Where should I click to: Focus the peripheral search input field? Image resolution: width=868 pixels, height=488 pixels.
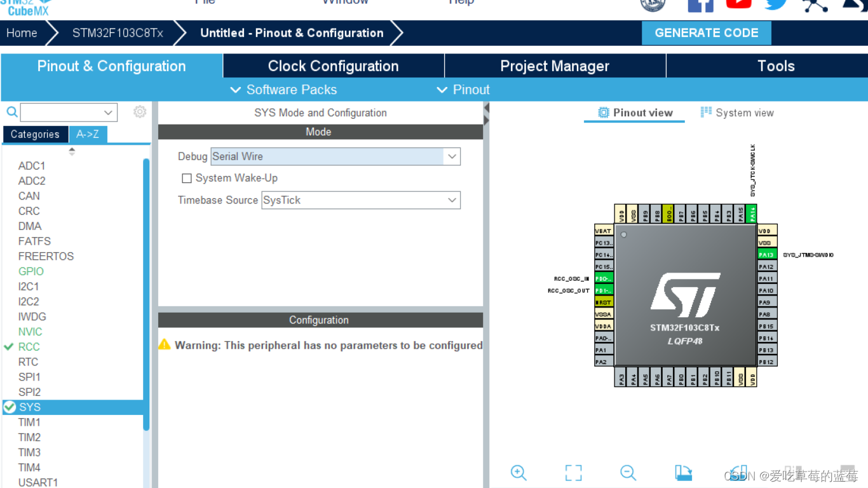pos(61,112)
